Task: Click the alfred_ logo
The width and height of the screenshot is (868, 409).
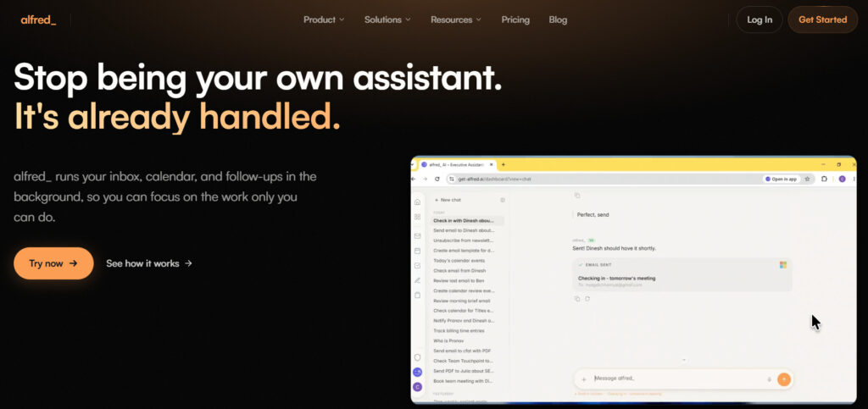Action: click(38, 19)
